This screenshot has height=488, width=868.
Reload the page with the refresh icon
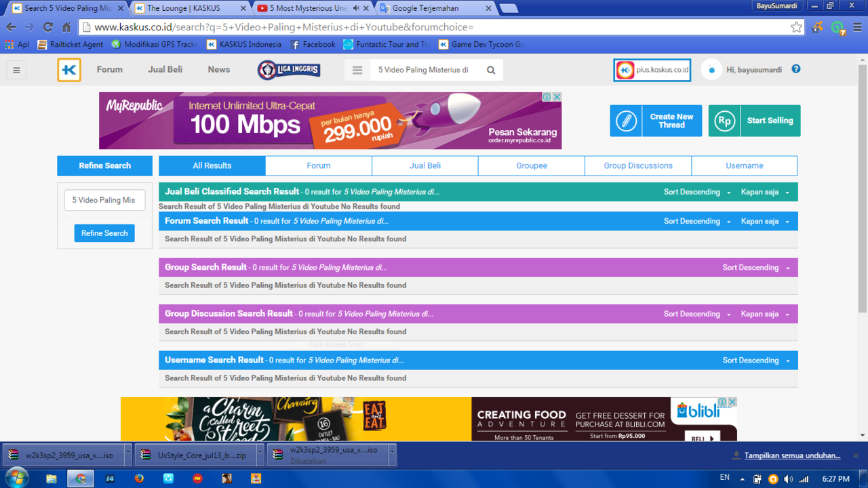pos(47,27)
